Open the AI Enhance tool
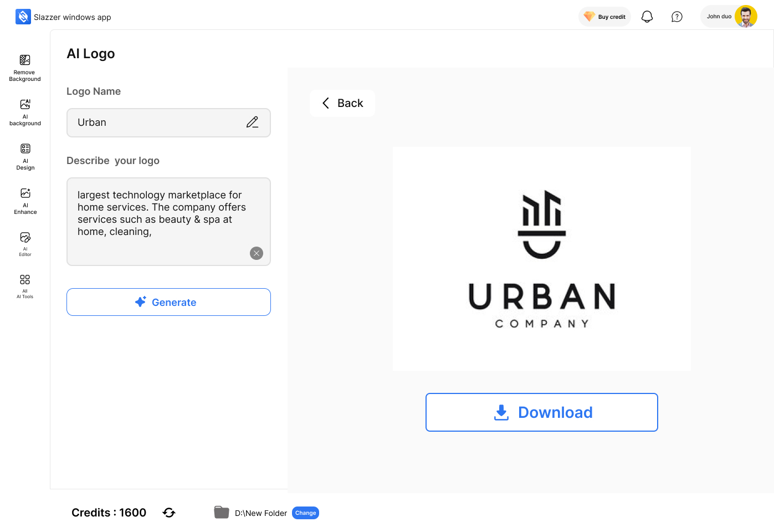The width and height of the screenshot is (774, 532). [25, 201]
